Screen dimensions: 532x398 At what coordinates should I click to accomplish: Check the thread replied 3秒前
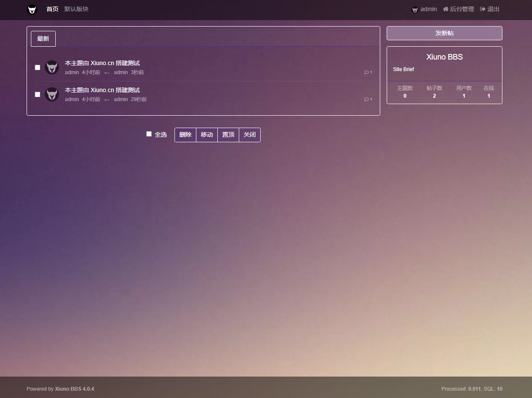point(37,67)
